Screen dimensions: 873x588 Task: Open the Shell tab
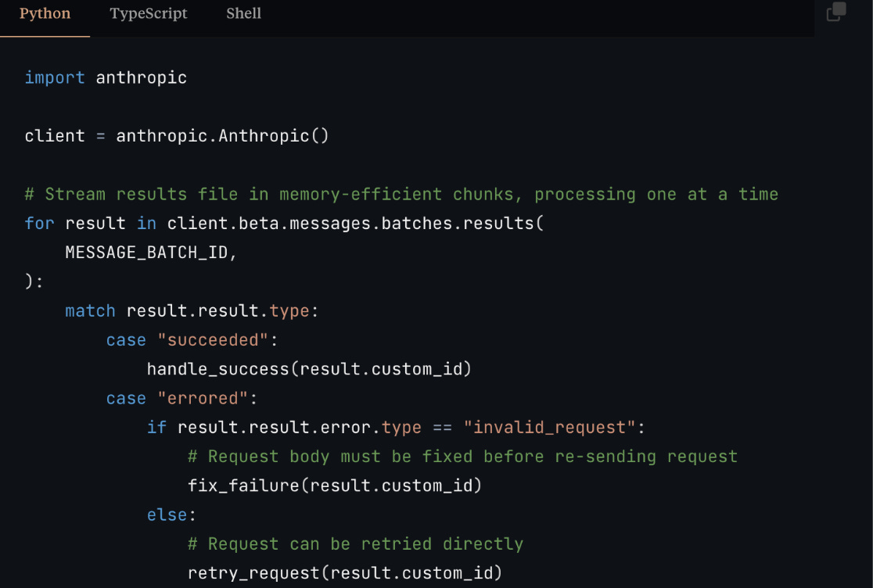(243, 13)
